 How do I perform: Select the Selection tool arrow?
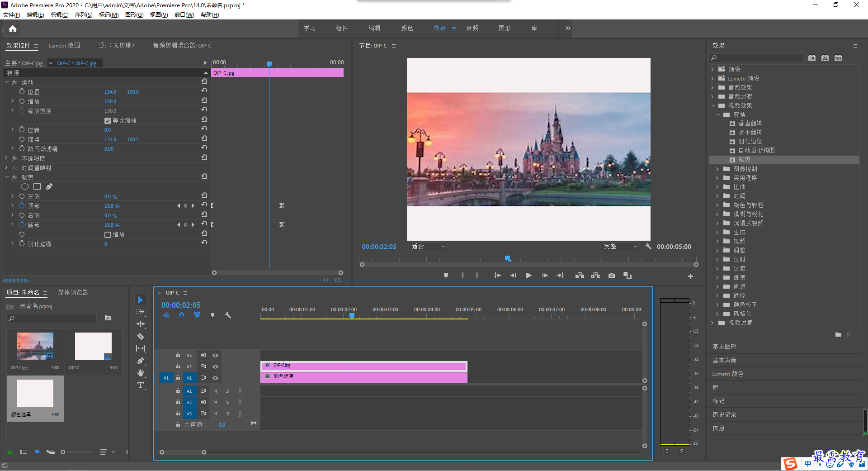141,300
